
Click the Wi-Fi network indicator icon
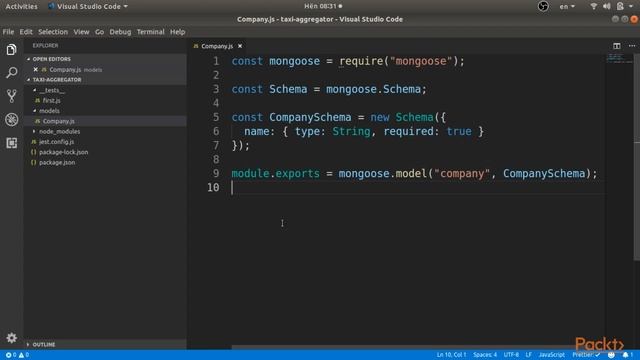593,6
